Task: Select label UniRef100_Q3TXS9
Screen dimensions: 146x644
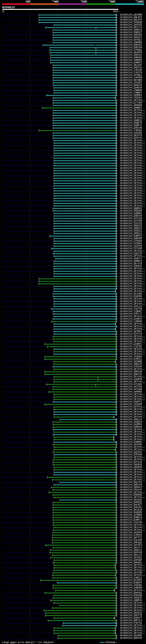Action: pos(131,218)
